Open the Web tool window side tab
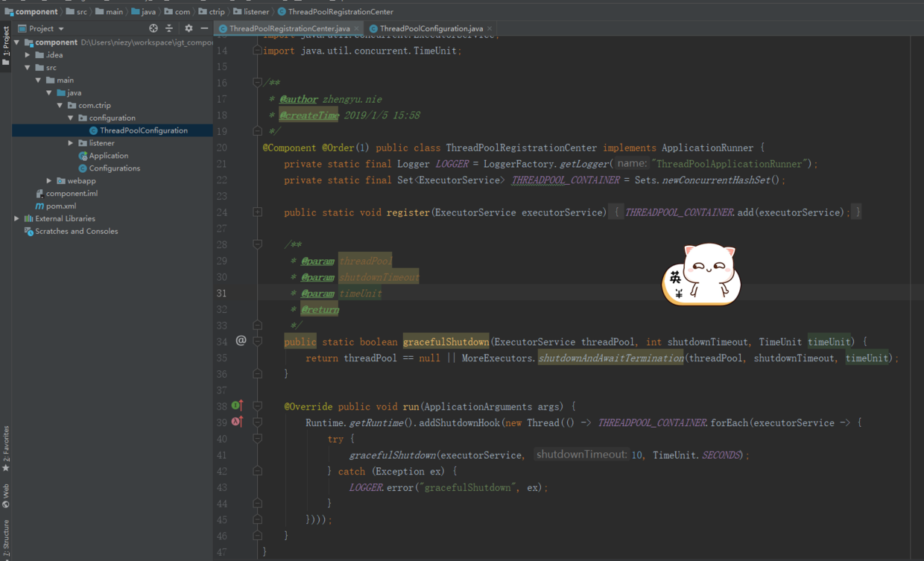 6,495
